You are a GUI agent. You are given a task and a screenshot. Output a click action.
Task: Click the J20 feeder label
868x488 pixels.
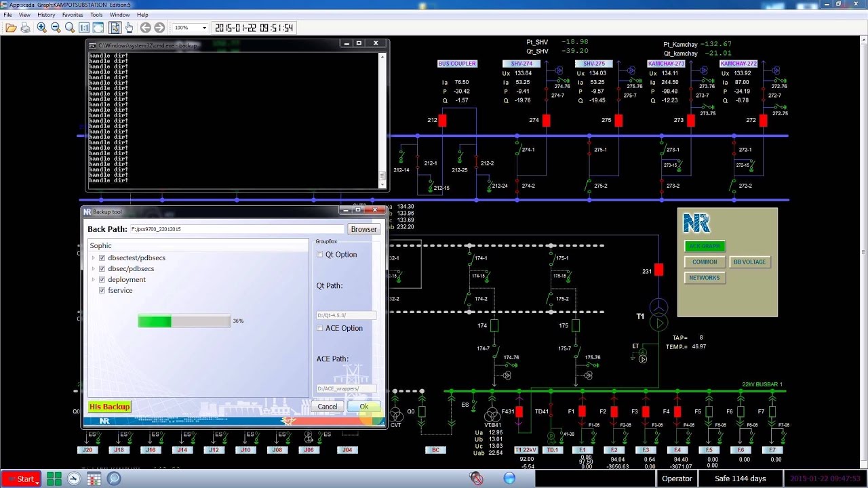[87, 450]
